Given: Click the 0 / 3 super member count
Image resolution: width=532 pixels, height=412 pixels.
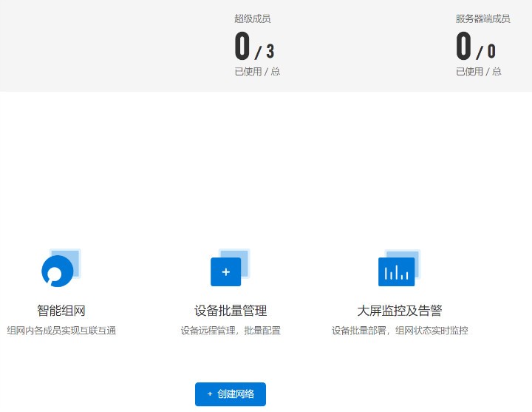Looking at the screenshot, I should pos(254,46).
